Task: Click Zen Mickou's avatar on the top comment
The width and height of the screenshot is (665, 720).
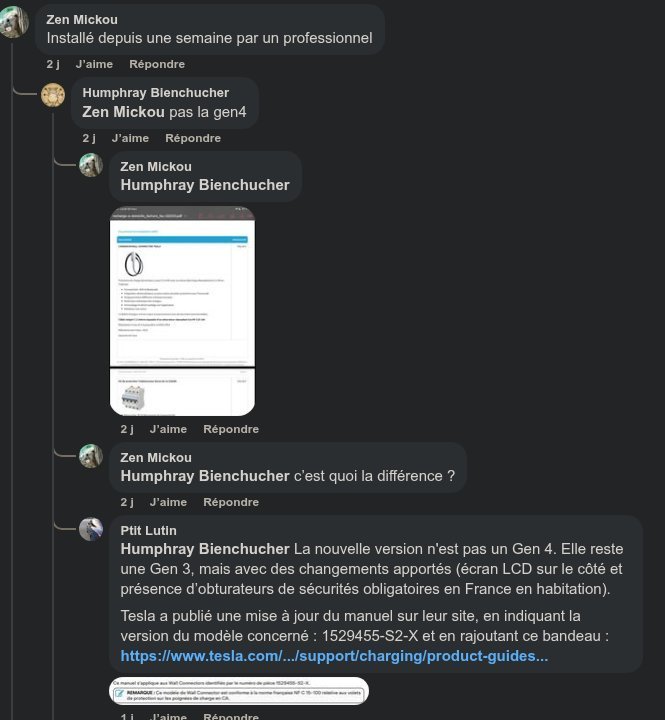Action: [13, 22]
